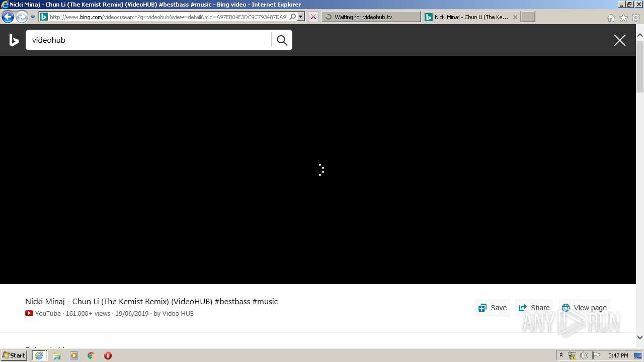Close the video detail overlay

620,40
